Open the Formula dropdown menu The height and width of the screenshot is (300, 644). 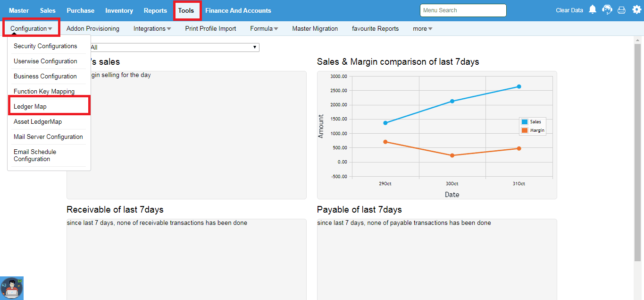point(264,28)
